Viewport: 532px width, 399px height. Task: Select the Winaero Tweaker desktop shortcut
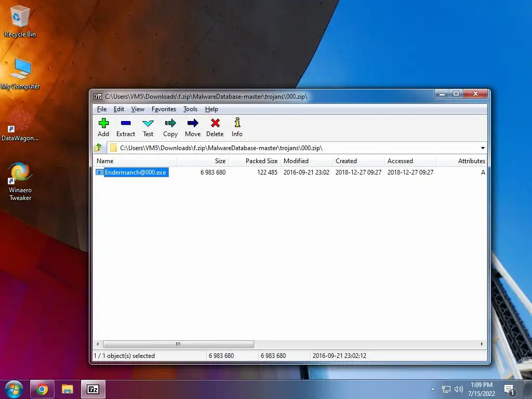pos(20,181)
